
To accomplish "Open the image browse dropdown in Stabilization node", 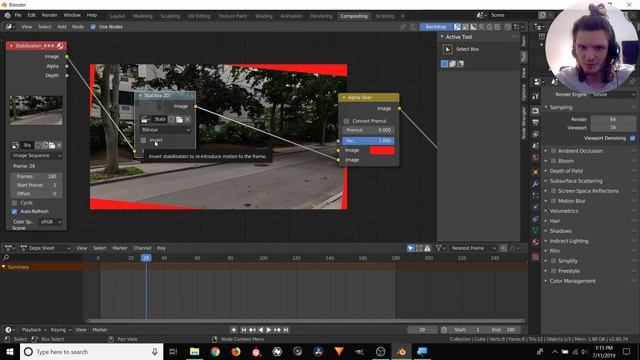I will click(x=16, y=145).
